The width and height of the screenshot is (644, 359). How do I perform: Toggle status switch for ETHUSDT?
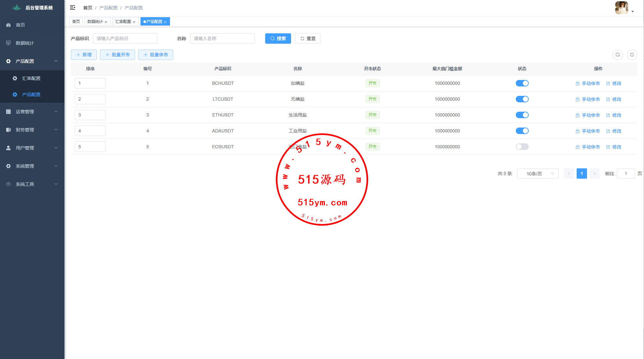coord(522,115)
